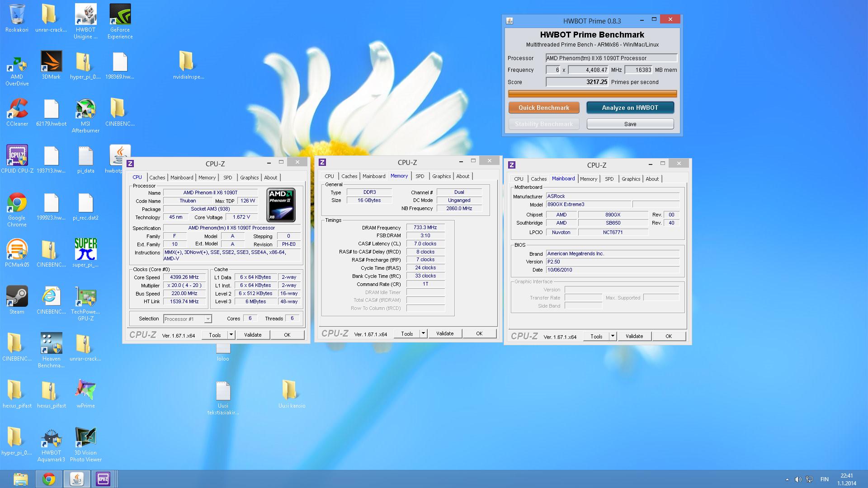Open the Memory tab in CPU window
The image size is (868, 488).
click(x=207, y=178)
